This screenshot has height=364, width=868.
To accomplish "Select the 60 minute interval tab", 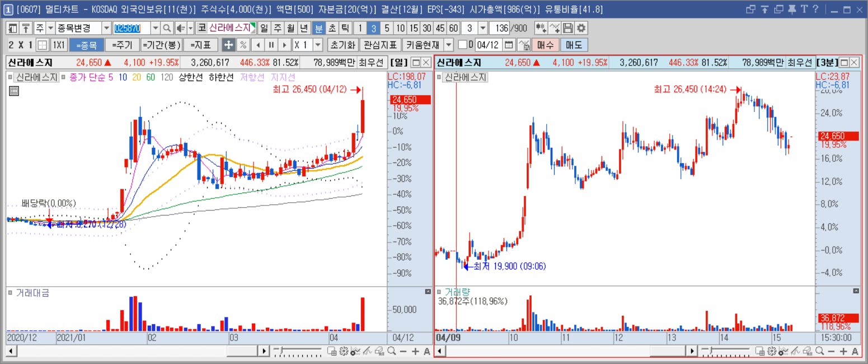I will pyautogui.click(x=453, y=28).
